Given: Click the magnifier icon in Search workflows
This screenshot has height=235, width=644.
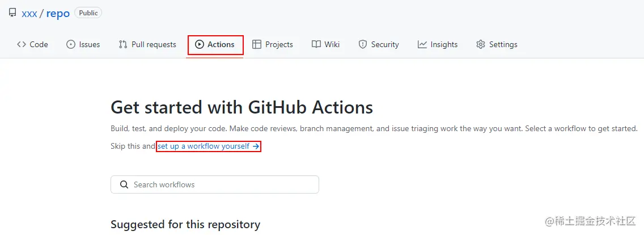Looking at the screenshot, I should pyautogui.click(x=124, y=184).
